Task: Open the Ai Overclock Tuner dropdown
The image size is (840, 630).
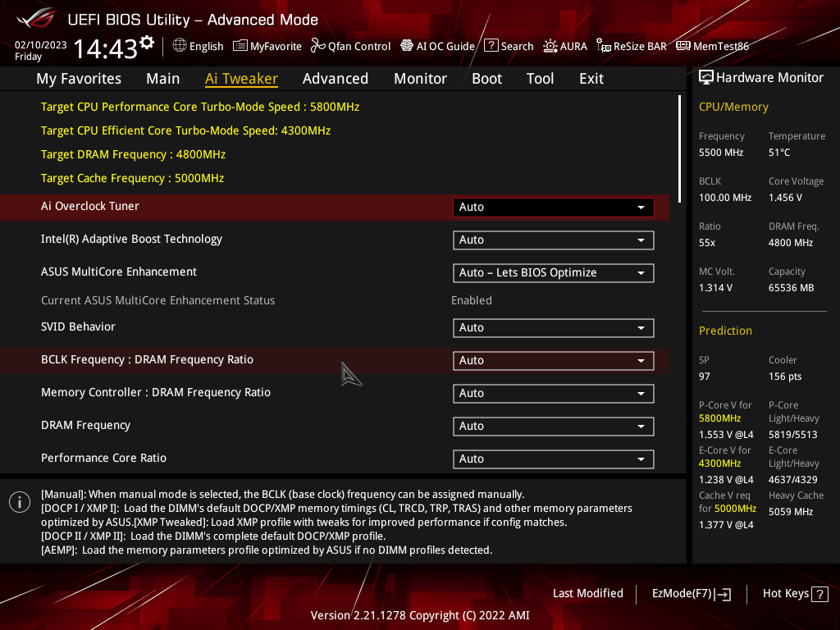Action: (554, 208)
